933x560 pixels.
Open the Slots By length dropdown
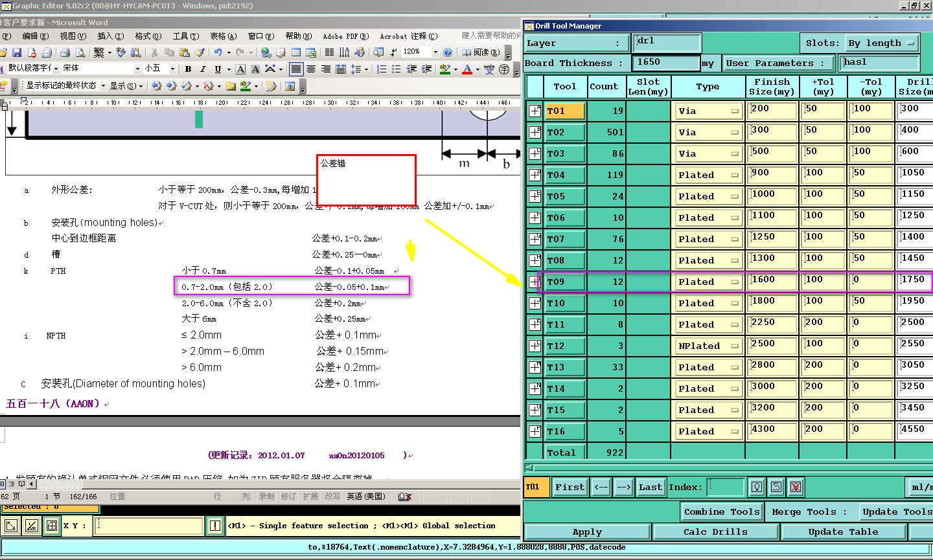click(882, 43)
